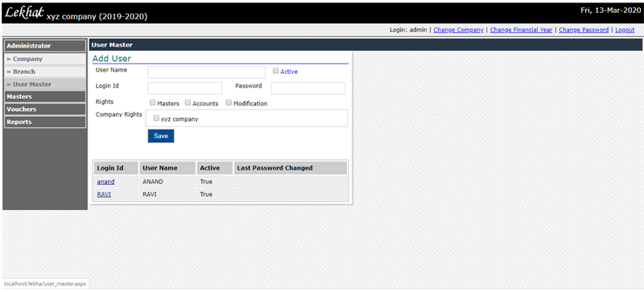Open the anand login id link
Viewport: 644px width, 292px height.
105,182
